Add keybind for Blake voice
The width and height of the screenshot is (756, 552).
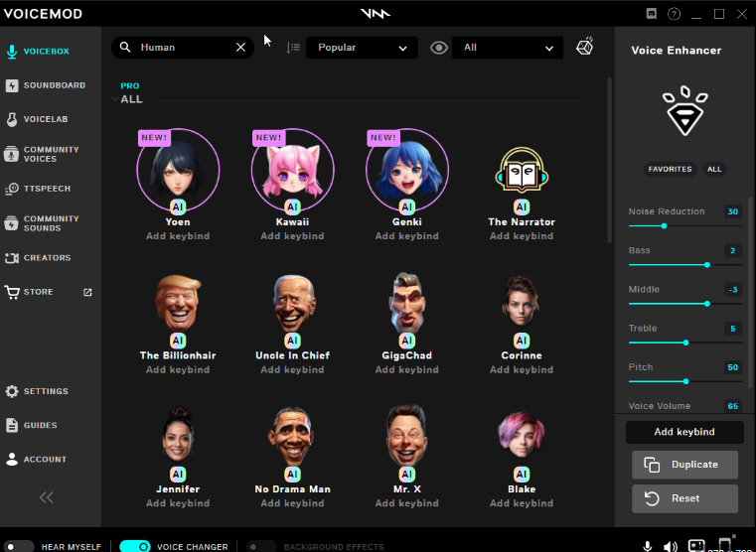[522, 503]
